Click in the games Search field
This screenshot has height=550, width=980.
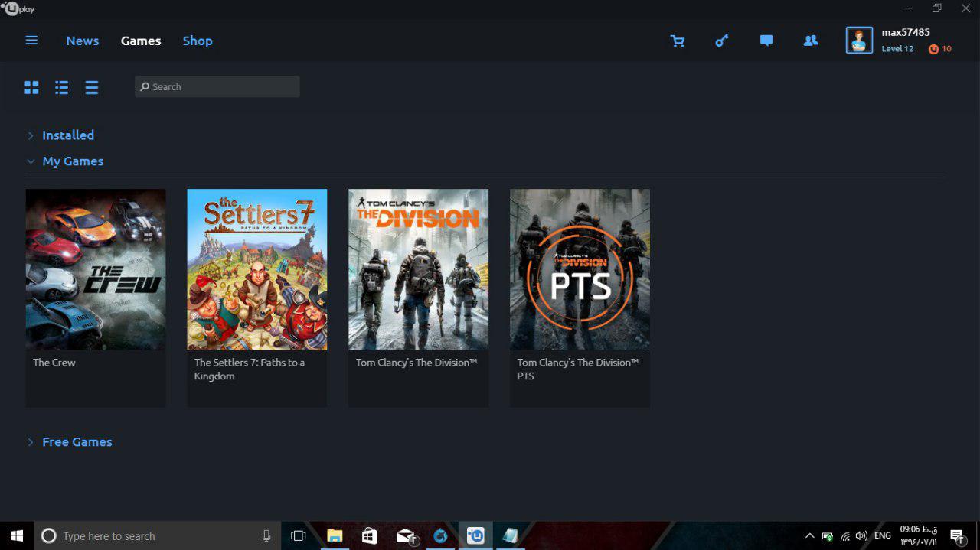[x=217, y=86]
